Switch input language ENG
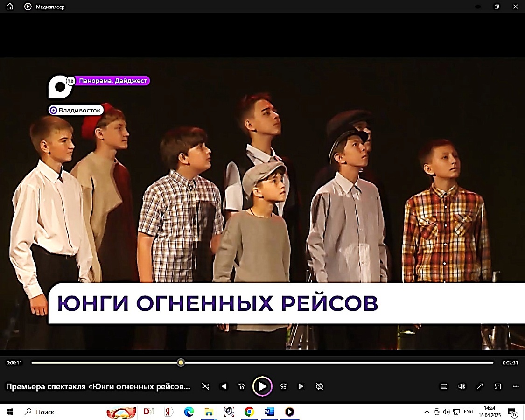 (x=469, y=412)
